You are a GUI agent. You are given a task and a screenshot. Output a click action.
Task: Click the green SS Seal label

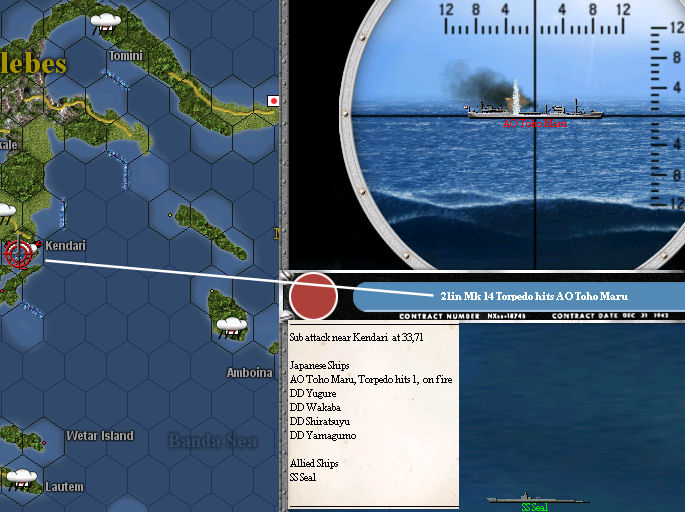pyautogui.click(x=534, y=507)
